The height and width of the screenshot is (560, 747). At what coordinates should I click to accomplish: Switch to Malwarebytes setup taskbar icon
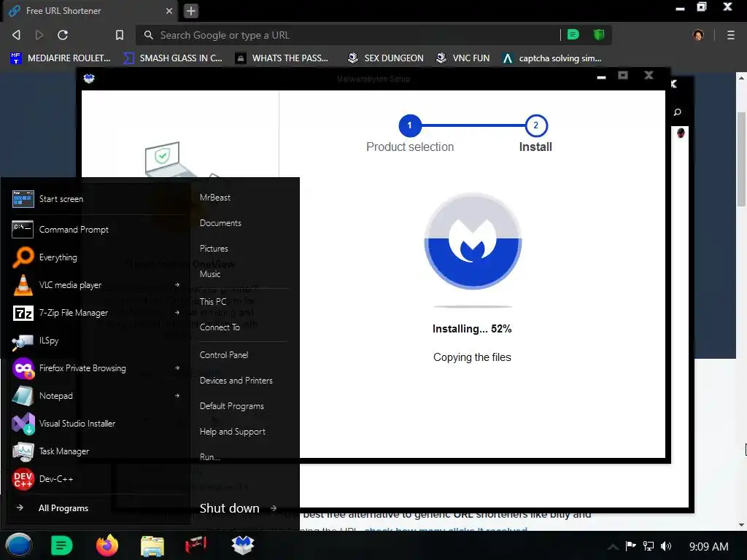[x=242, y=545]
